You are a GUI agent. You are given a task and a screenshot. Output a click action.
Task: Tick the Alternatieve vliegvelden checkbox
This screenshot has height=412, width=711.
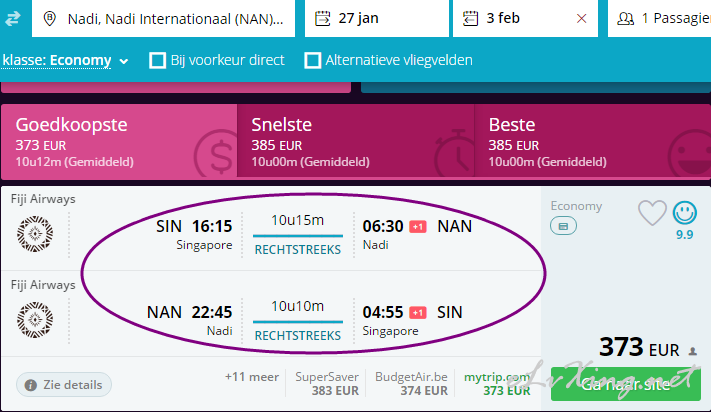click(312, 60)
